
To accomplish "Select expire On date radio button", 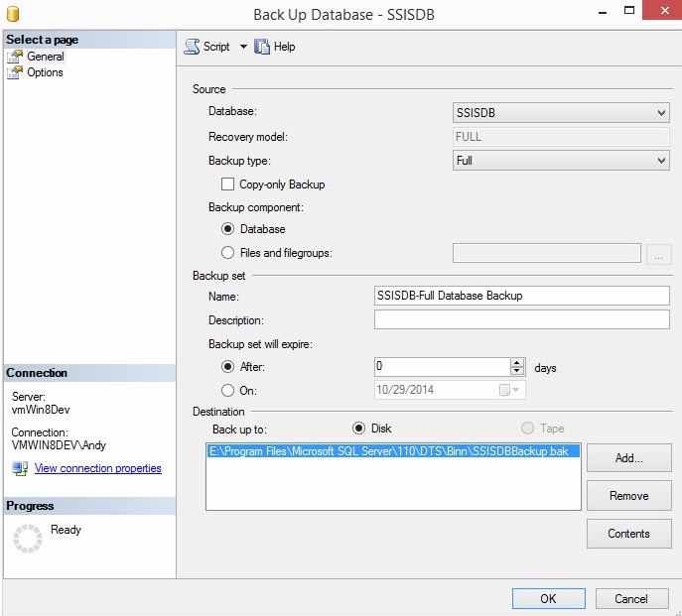I will click(x=228, y=391).
